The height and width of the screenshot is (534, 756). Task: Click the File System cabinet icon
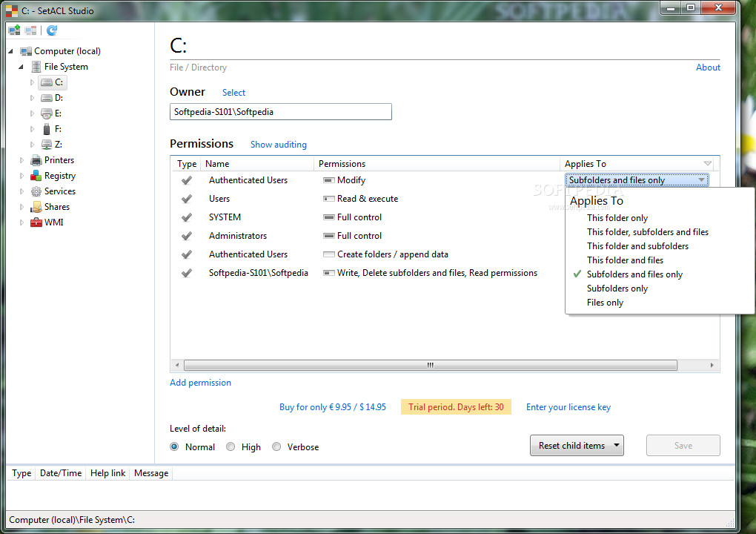pos(36,67)
